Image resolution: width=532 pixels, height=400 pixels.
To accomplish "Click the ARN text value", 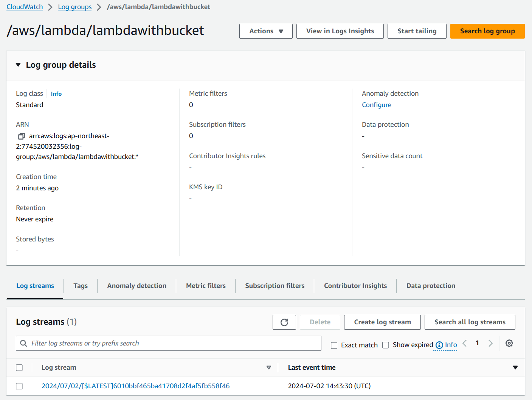I will click(77, 146).
